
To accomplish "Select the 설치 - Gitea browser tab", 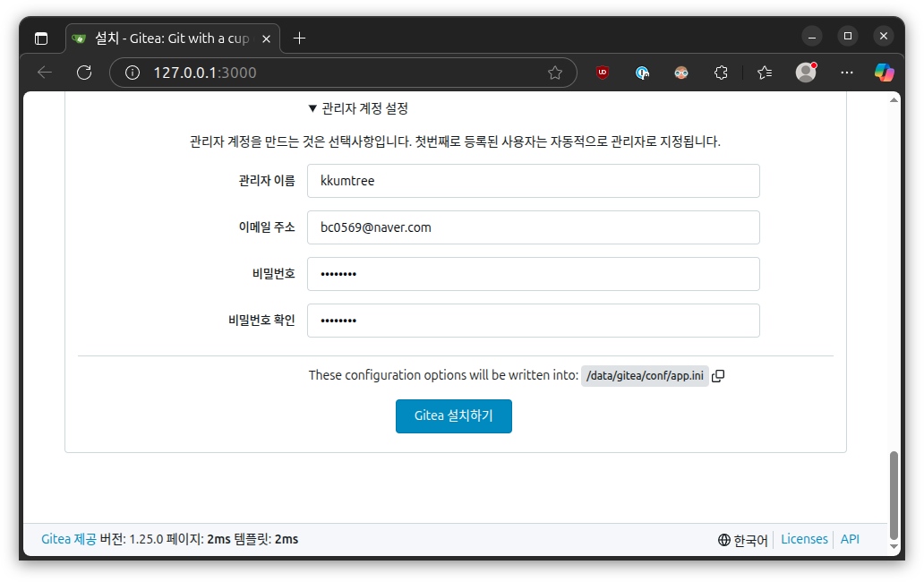I will [x=172, y=39].
